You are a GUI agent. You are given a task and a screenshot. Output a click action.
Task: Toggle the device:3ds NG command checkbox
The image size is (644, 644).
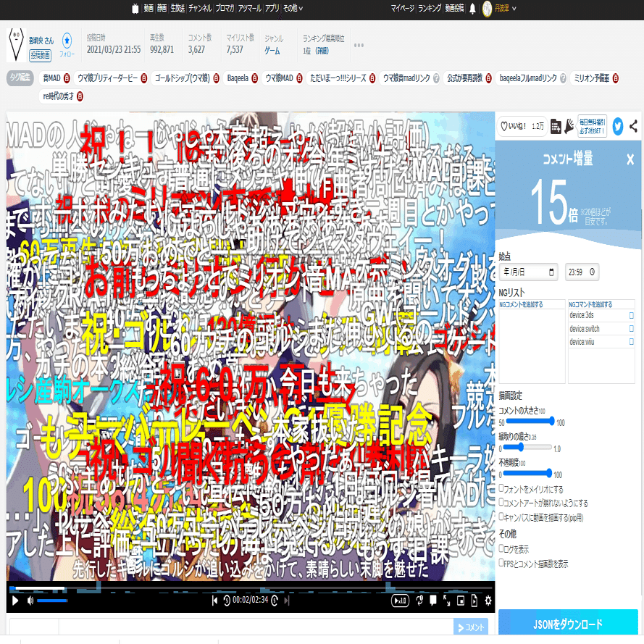[631, 315]
